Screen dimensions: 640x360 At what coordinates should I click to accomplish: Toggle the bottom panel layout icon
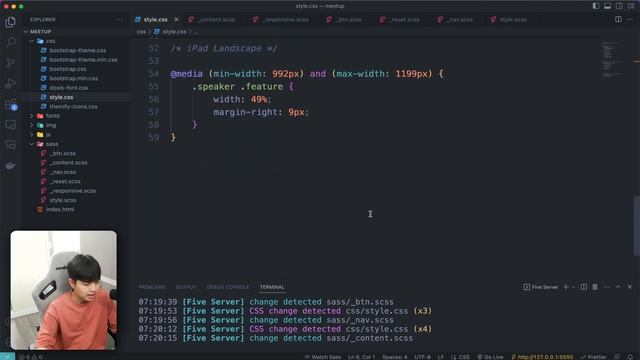(x=607, y=6)
